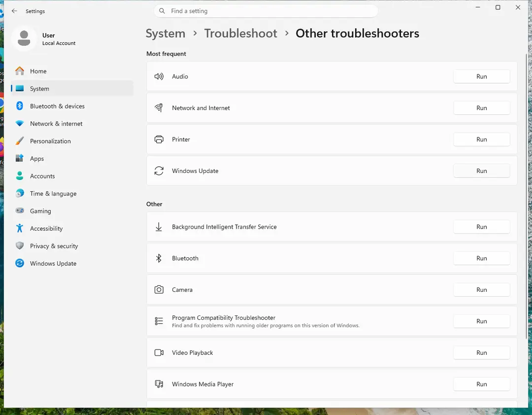
Task: Click the Network & internet wifi icon
Action: pyautogui.click(x=20, y=124)
